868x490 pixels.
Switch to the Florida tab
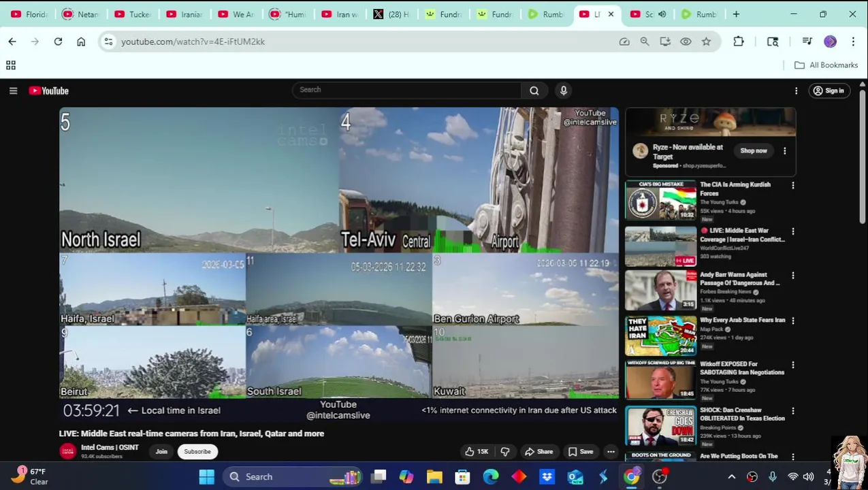[x=29, y=14]
